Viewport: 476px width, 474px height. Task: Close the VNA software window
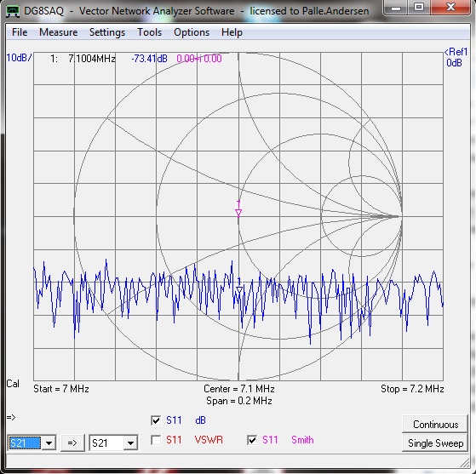click(x=450, y=8)
